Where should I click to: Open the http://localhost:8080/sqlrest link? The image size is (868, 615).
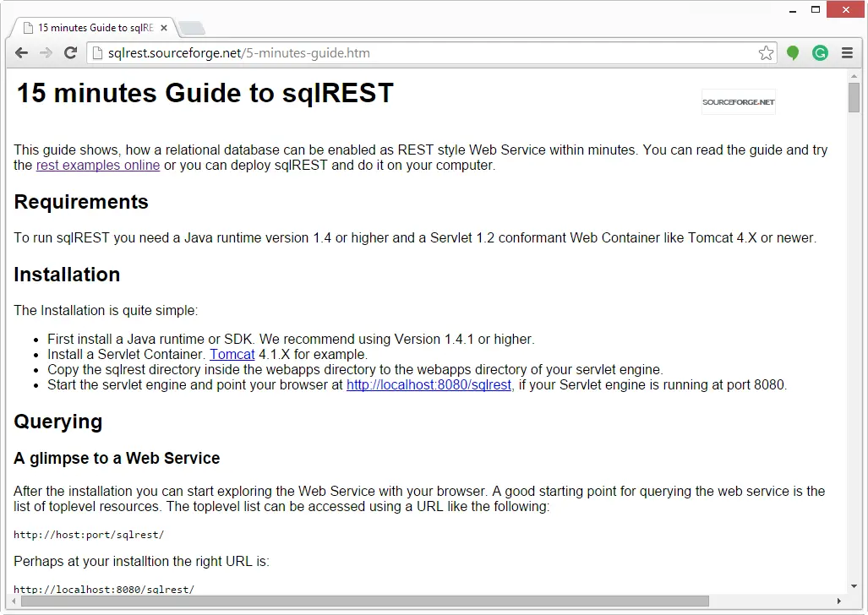(429, 384)
